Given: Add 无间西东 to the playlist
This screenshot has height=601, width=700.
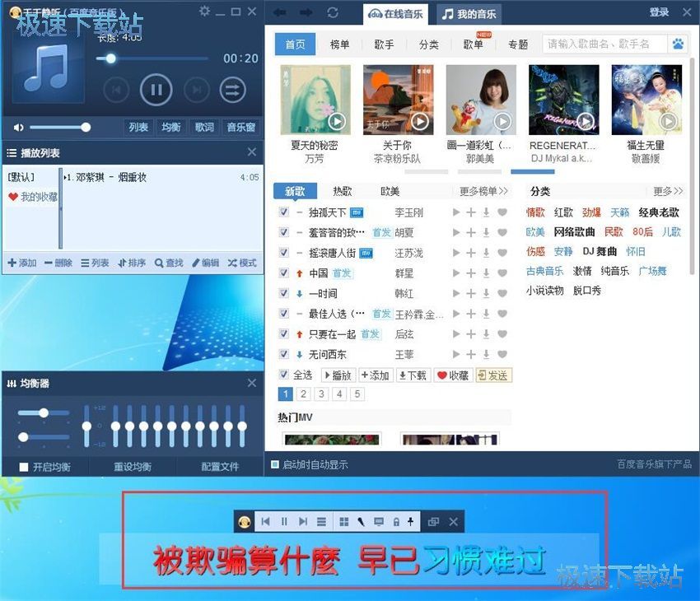Looking at the screenshot, I should pos(471,354).
